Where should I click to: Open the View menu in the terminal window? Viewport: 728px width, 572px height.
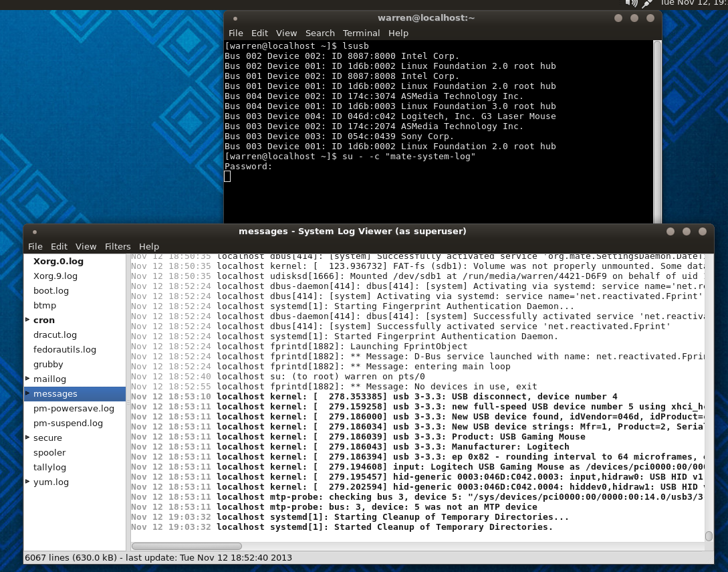(x=287, y=33)
